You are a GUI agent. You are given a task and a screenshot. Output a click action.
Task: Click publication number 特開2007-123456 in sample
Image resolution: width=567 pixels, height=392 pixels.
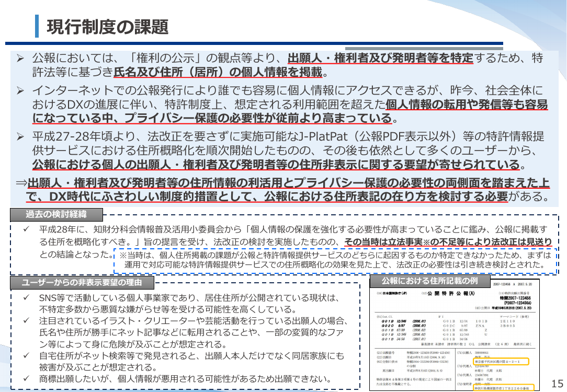coord(515,298)
